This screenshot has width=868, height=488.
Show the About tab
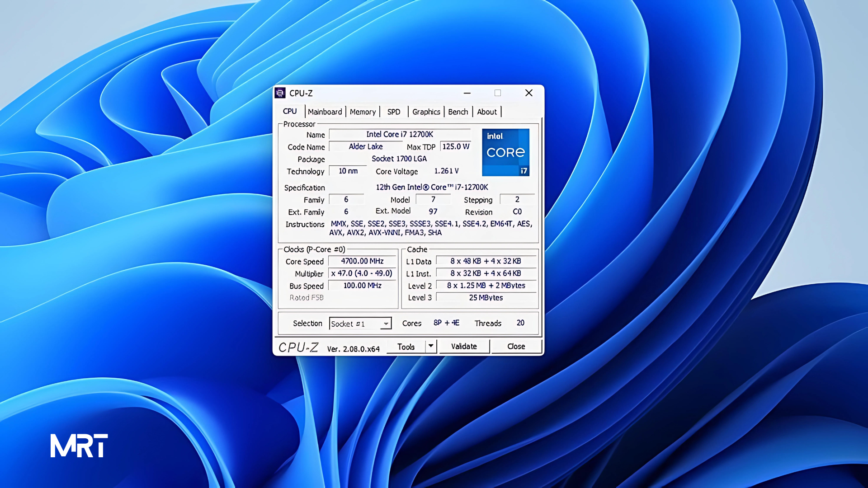486,112
